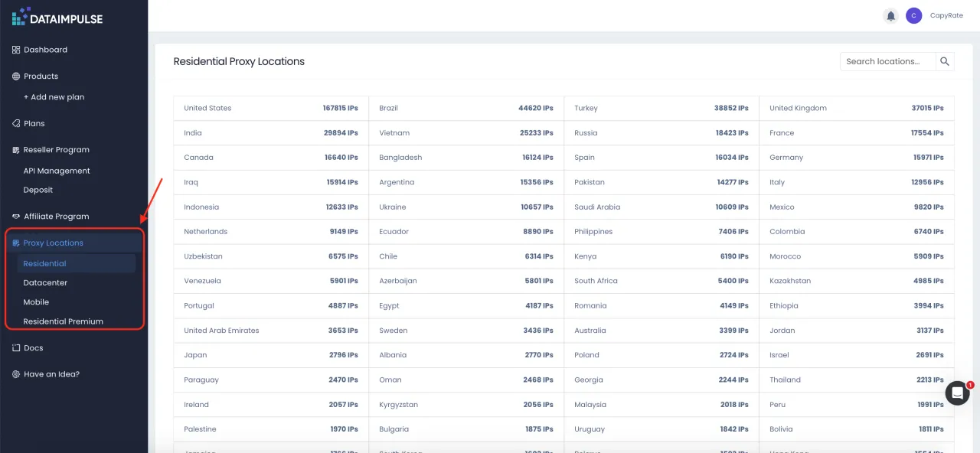This screenshot has height=453, width=980.
Task: Open the live chat bubble
Action: 957,393
